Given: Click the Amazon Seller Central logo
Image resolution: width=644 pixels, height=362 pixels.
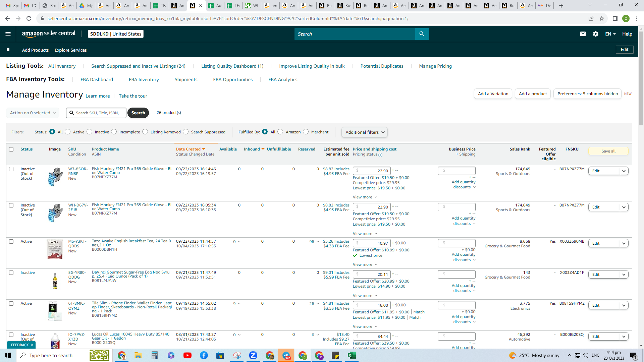Looking at the screenshot, I should point(49,34).
